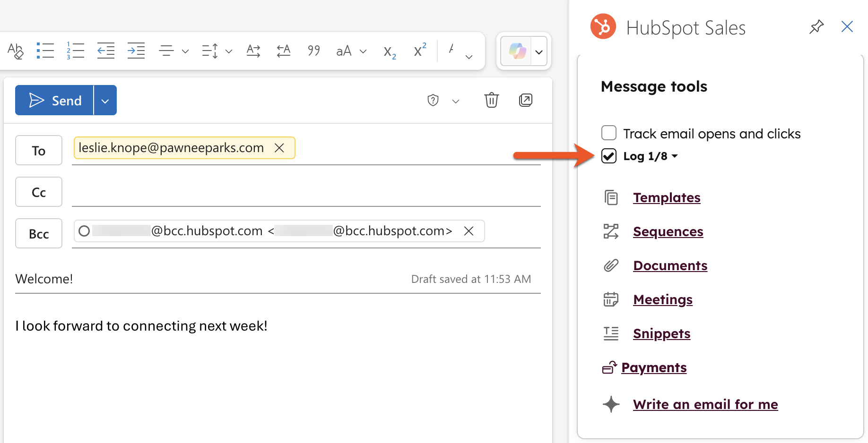The height and width of the screenshot is (443, 868).
Task: Pop out the message into a new window
Action: (x=525, y=100)
